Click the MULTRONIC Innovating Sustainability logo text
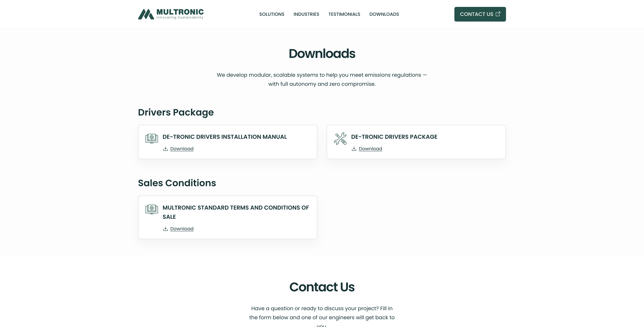 (x=180, y=14)
